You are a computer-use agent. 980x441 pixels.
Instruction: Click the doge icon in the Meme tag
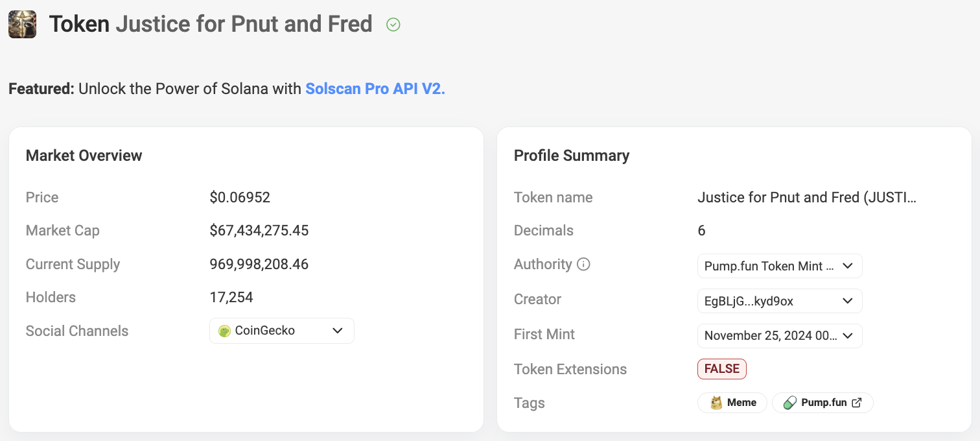point(716,403)
